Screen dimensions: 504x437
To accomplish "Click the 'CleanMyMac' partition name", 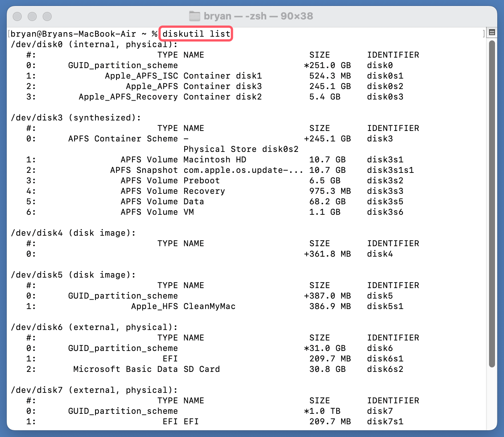I will click(x=209, y=306).
